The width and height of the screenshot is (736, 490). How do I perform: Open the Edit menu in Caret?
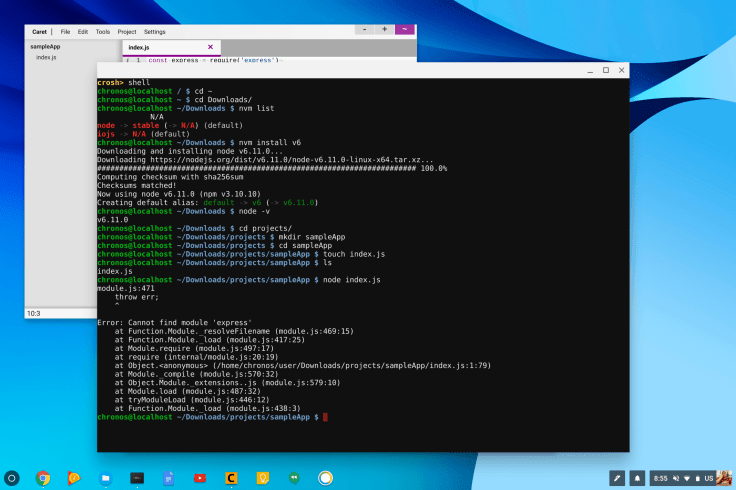[83, 32]
